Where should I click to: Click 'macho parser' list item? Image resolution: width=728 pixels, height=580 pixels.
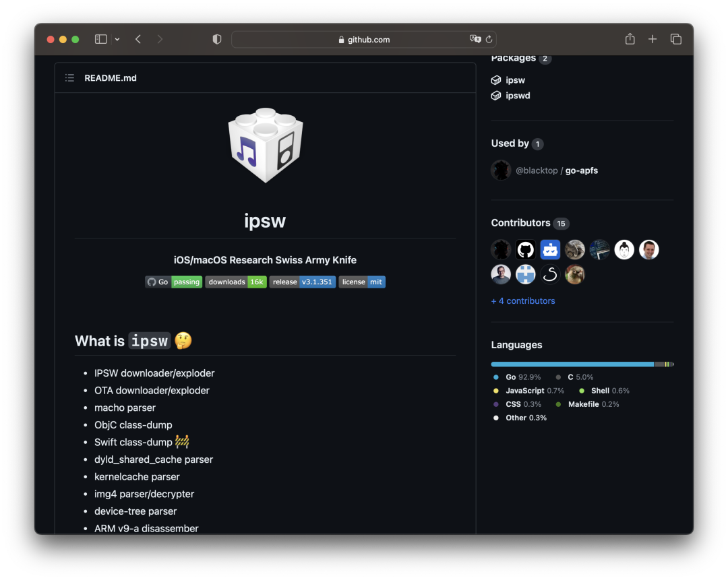(x=125, y=408)
